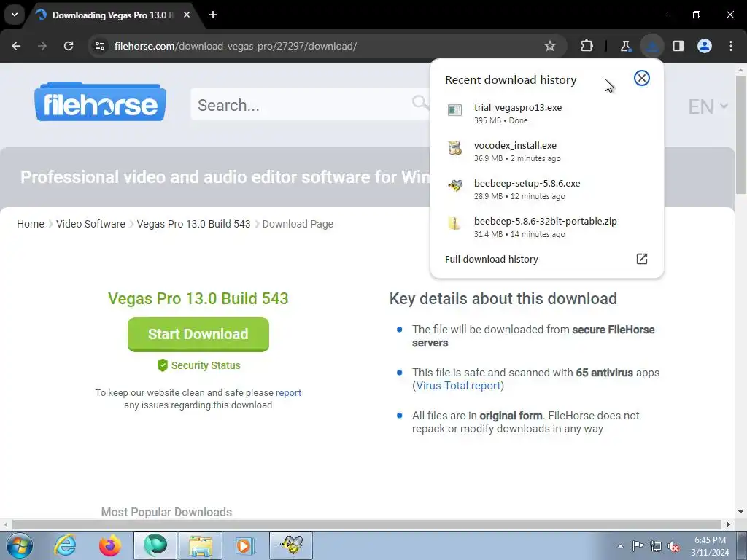747x560 pixels.
Task: Show hidden system tray icons
Action: click(x=620, y=546)
